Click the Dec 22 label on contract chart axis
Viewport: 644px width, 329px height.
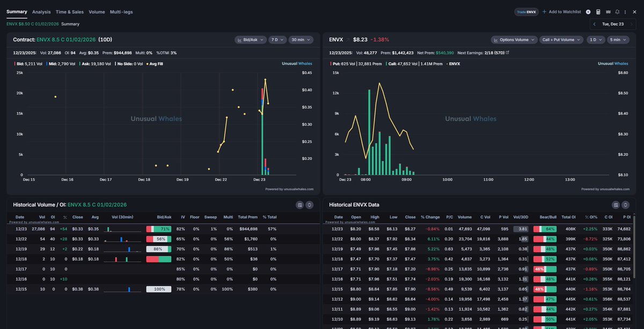click(x=221, y=180)
